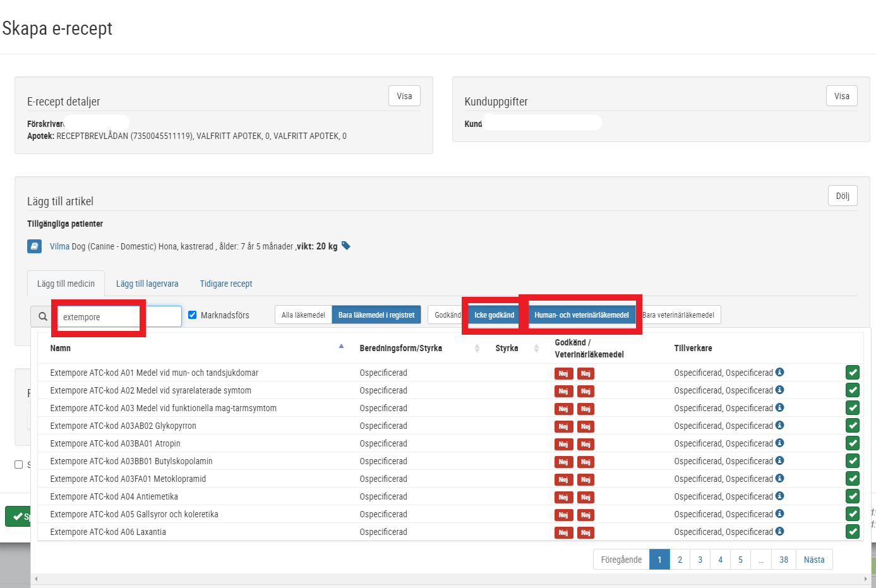Go to results page 4
This screenshot has height=588, width=876.
click(x=720, y=560)
